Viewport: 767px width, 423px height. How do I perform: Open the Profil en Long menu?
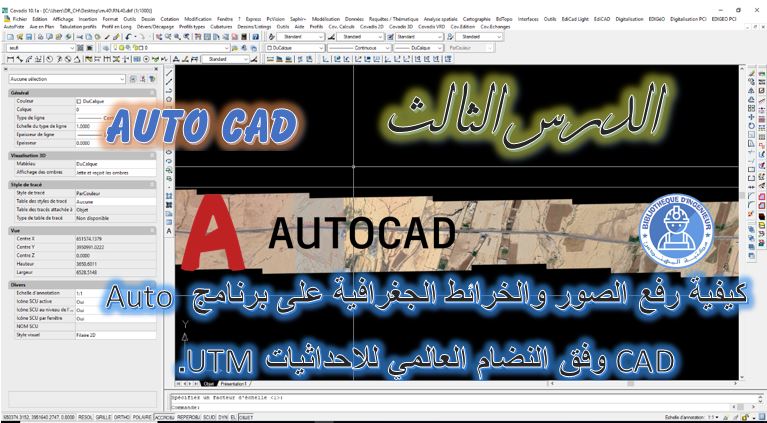pyautogui.click(x=117, y=26)
